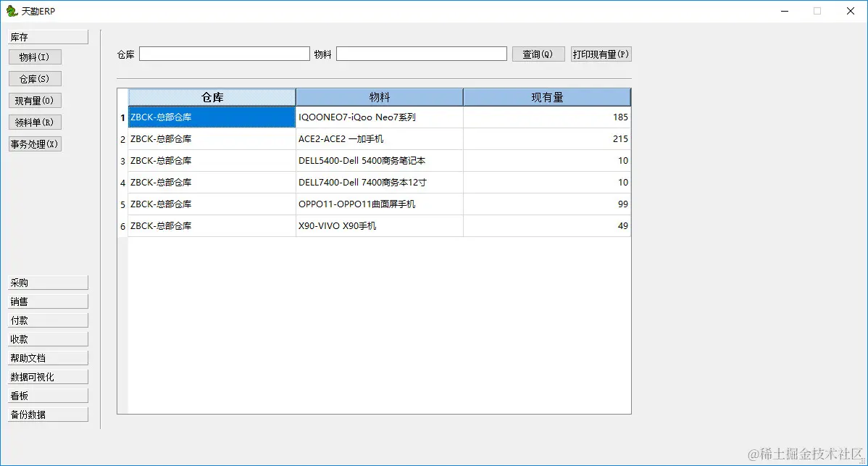The width and height of the screenshot is (868, 466).
Task: View 现有量(O) on-hand quantities
Action: [x=34, y=100]
